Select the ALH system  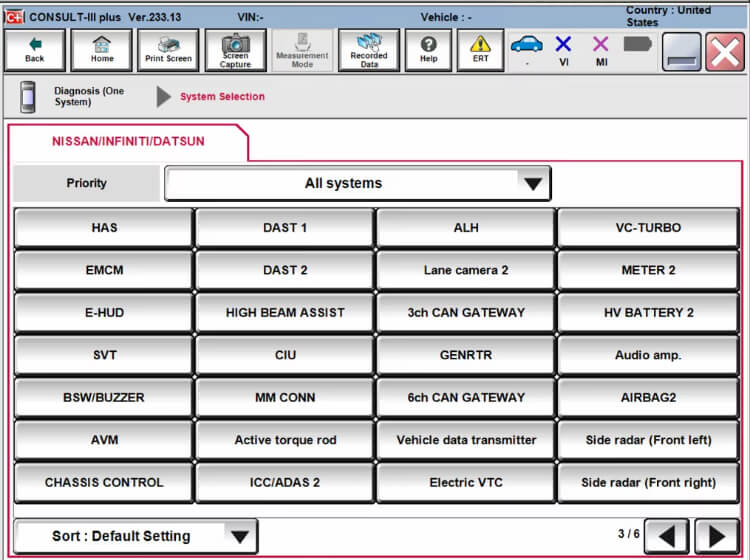tap(466, 228)
